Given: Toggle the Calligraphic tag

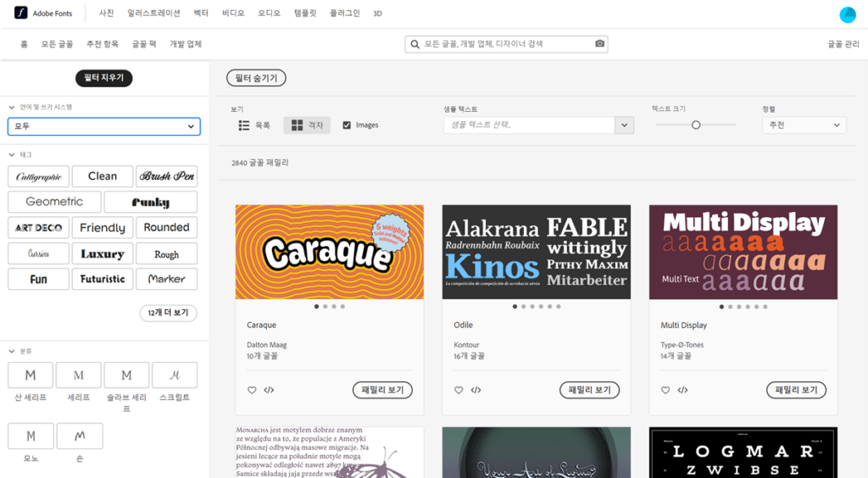Looking at the screenshot, I should 39,176.
